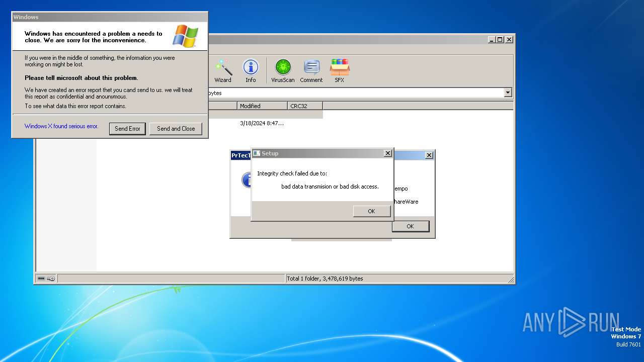Click 'bad data transmision or bad disk access.' text
Image resolution: width=644 pixels, height=362 pixels.
(x=330, y=187)
